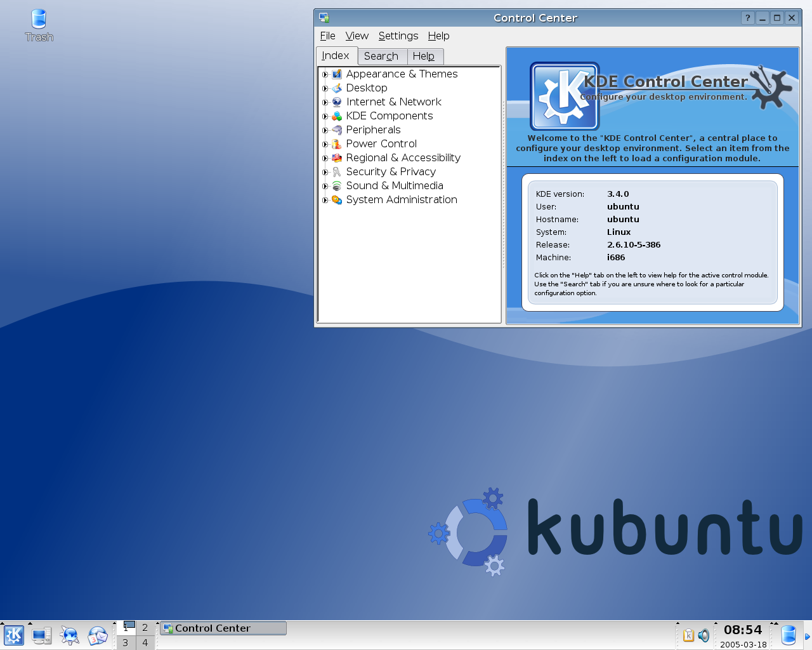Open the window menu icon in Control Center title bar

pos(324,18)
